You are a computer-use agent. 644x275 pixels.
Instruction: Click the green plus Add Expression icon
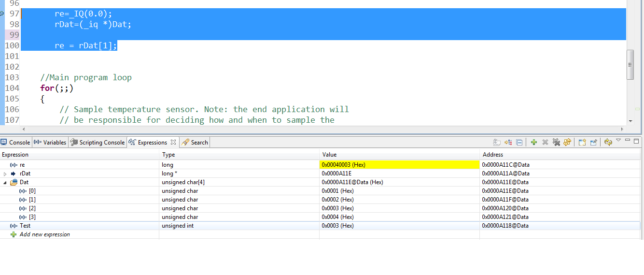[533, 142]
